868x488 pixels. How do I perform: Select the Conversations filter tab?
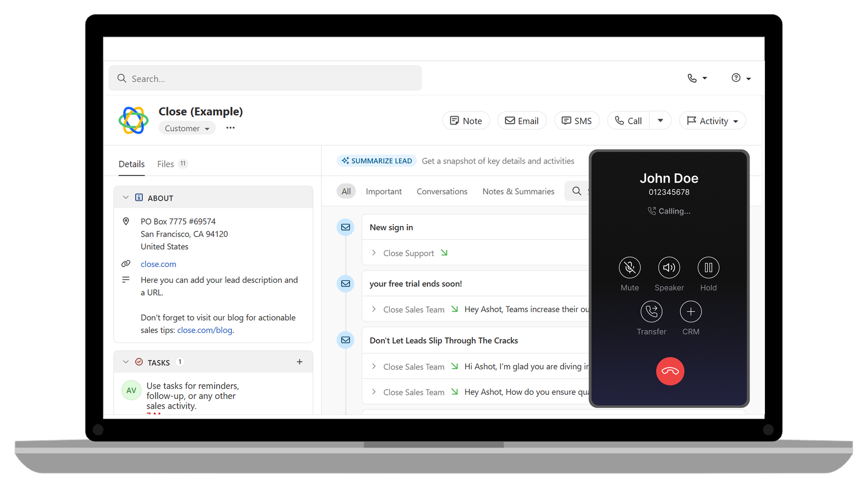click(x=442, y=192)
